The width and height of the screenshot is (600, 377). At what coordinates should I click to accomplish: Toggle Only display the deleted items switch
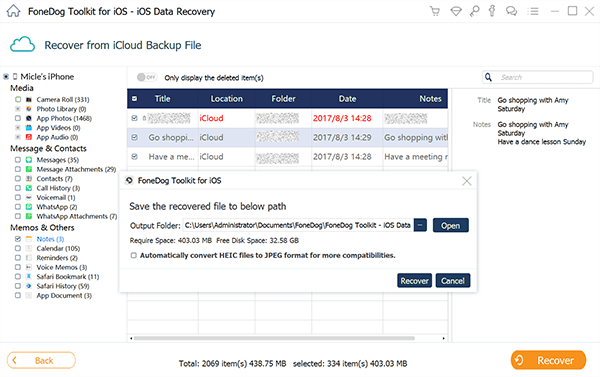[x=147, y=77]
